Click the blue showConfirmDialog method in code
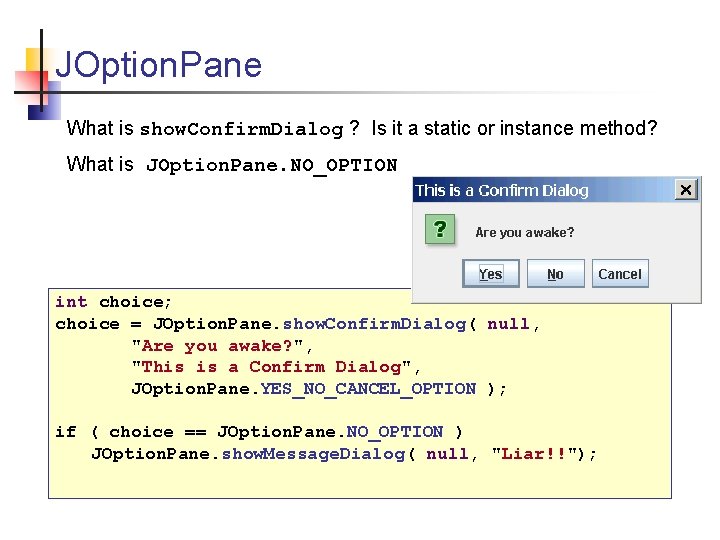The height and width of the screenshot is (540, 720). (x=374, y=324)
